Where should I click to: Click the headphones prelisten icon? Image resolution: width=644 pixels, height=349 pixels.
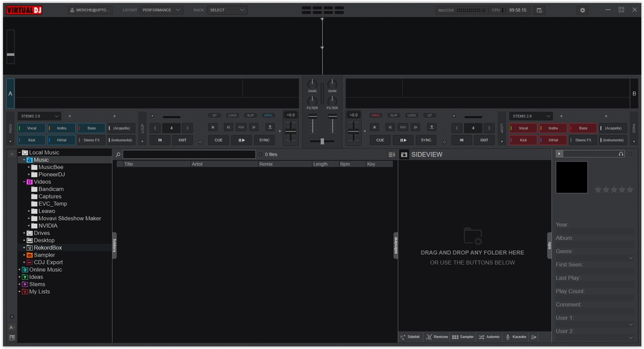point(621,154)
